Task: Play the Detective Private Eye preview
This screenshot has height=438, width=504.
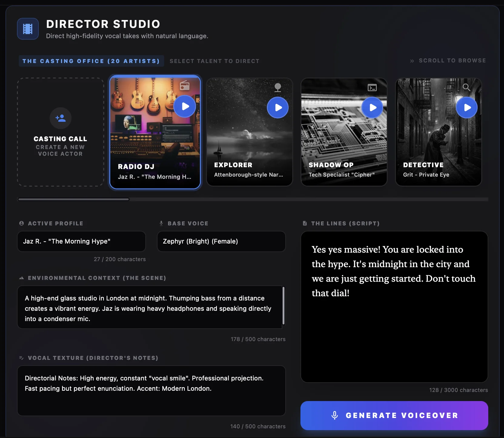Action: coord(467,108)
